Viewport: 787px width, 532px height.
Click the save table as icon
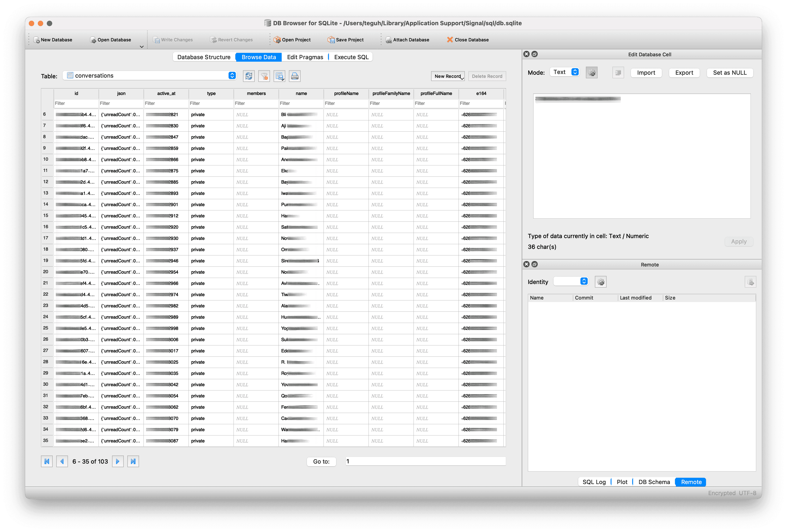pyautogui.click(x=280, y=76)
